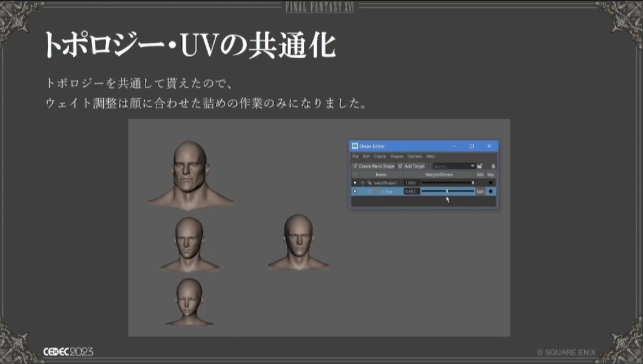The image size is (643, 364).
Task: Select the blendShape1 row
Action: pyautogui.click(x=423, y=183)
